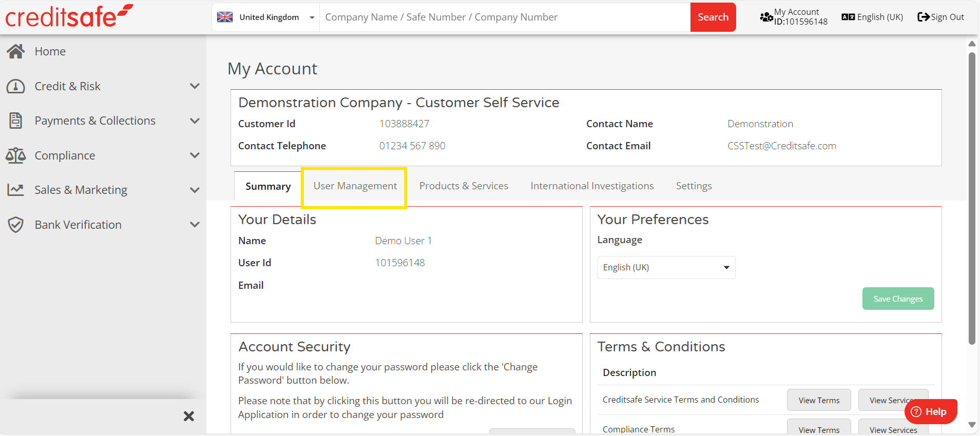Click the scrollbar down arrow

[971, 425]
